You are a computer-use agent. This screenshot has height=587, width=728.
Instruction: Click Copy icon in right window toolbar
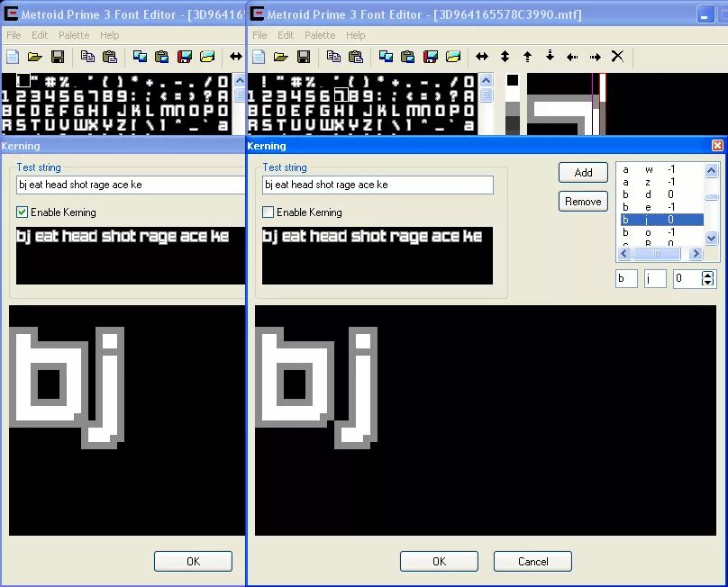point(333,57)
